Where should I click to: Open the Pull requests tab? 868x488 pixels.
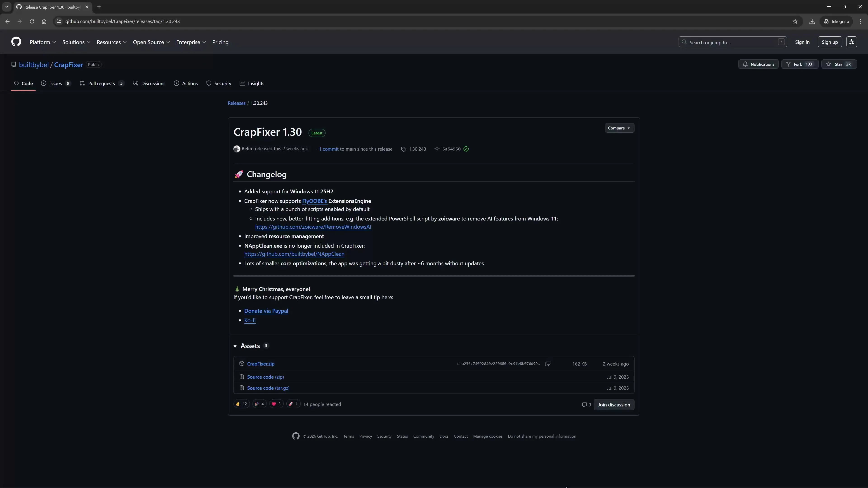pyautogui.click(x=101, y=84)
